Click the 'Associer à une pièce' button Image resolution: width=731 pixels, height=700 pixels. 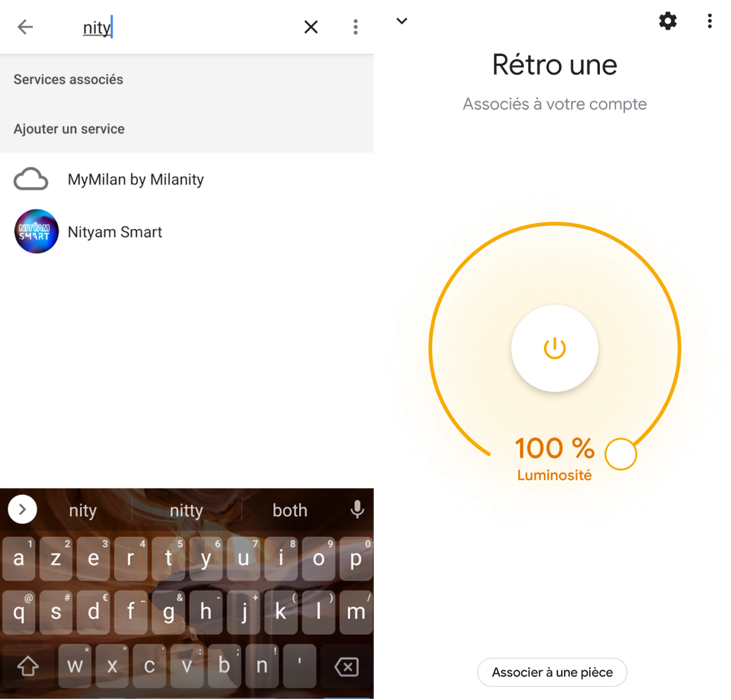[x=553, y=673]
